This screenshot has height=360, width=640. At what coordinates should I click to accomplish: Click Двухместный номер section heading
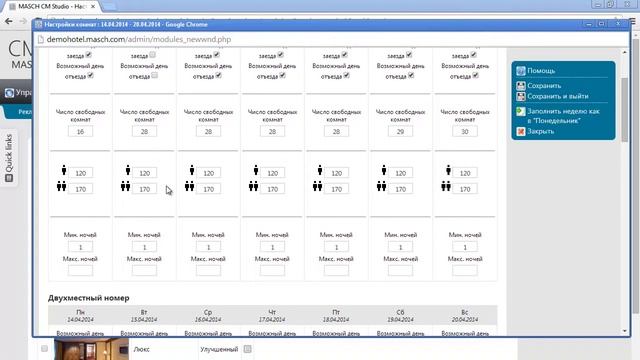pos(89,298)
